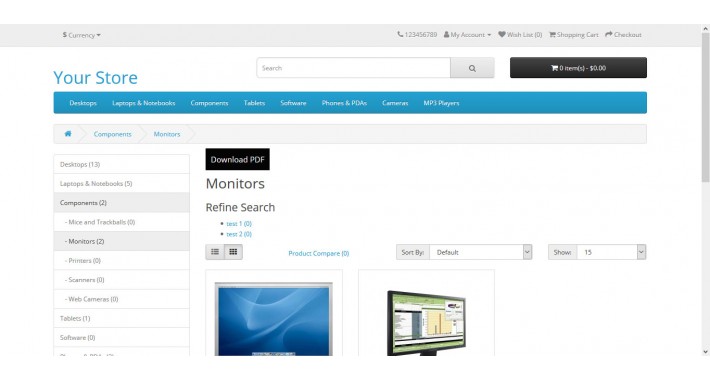The width and height of the screenshot is (710, 380).
Task: Select Printers (0) subcategory
Action: click(121, 260)
